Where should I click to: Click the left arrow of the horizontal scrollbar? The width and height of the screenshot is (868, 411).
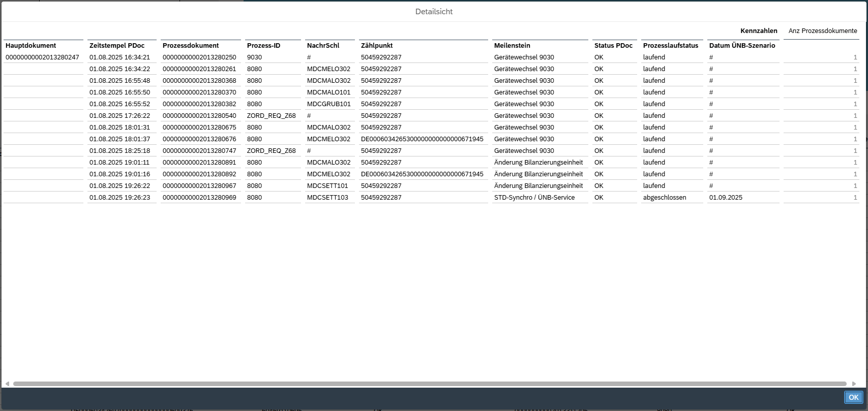click(x=7, y=384)
